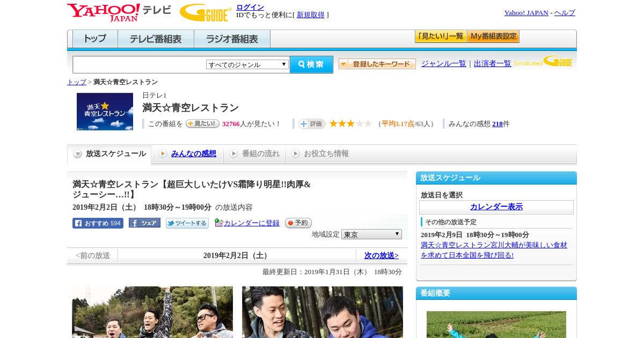
Task: Open the ログイン link
Action: point(250,7)
